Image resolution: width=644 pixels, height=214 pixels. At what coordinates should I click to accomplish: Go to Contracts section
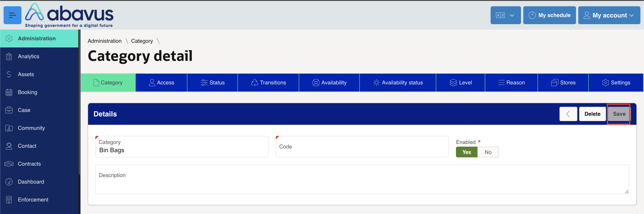[x=39, y=164]
